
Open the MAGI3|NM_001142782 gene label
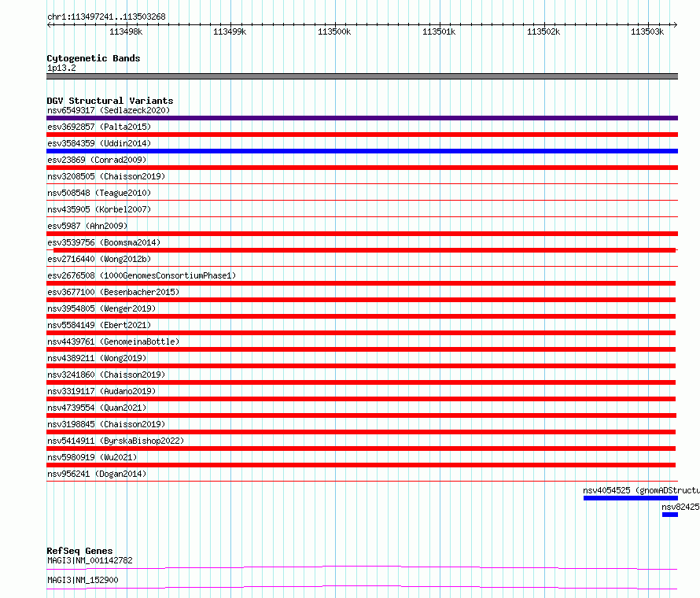90,560
